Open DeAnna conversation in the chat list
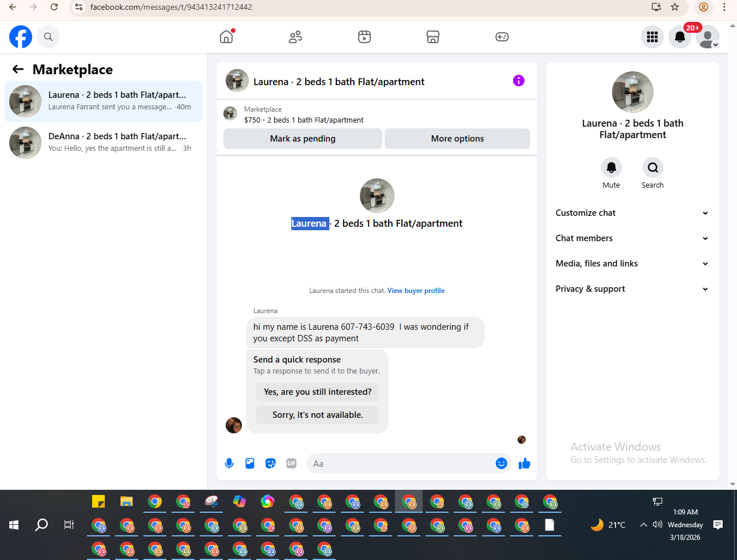This screenshot has height=560, width=737. coord(104,143)
